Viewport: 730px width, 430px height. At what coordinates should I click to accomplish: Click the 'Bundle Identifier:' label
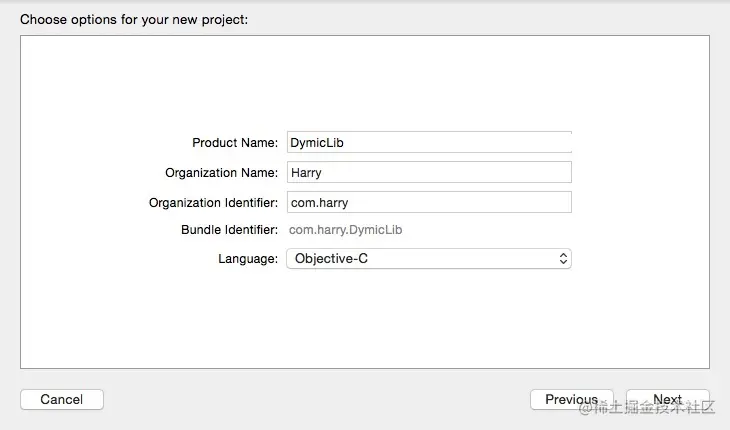click(229, 230)
